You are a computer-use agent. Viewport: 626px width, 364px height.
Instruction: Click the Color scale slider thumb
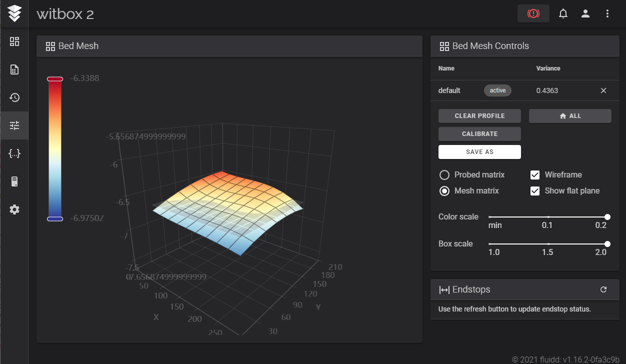607,217
